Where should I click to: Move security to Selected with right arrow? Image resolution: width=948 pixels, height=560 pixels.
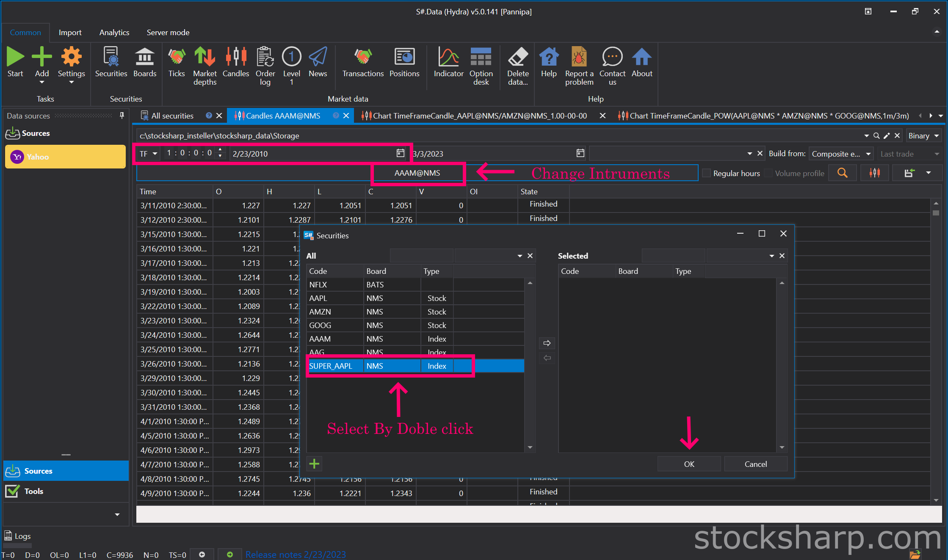tap(547, 343)
